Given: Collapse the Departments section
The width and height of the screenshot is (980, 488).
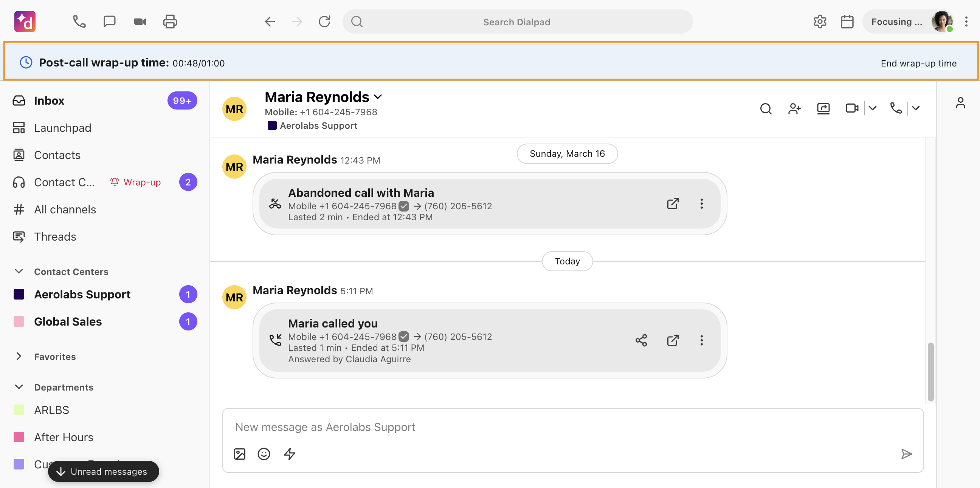Looking at the screenshot, I should click(19, 387).
